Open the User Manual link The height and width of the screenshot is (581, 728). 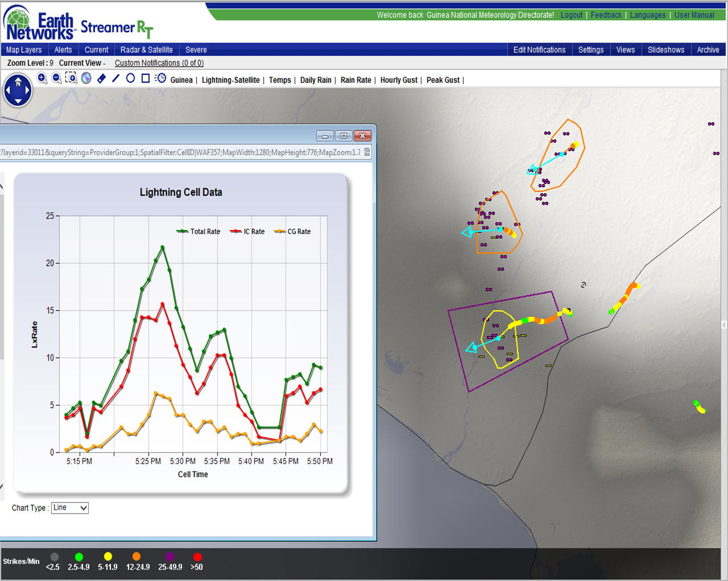(694, 15)
